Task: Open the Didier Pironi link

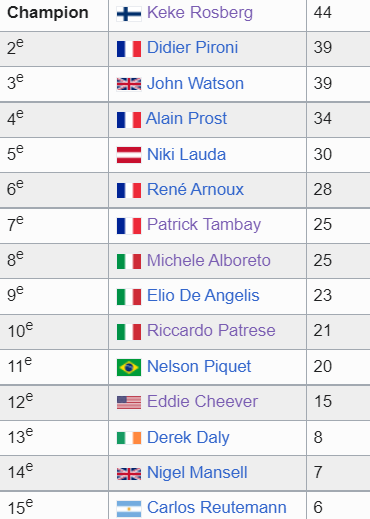Action: (x=192, y=47)
